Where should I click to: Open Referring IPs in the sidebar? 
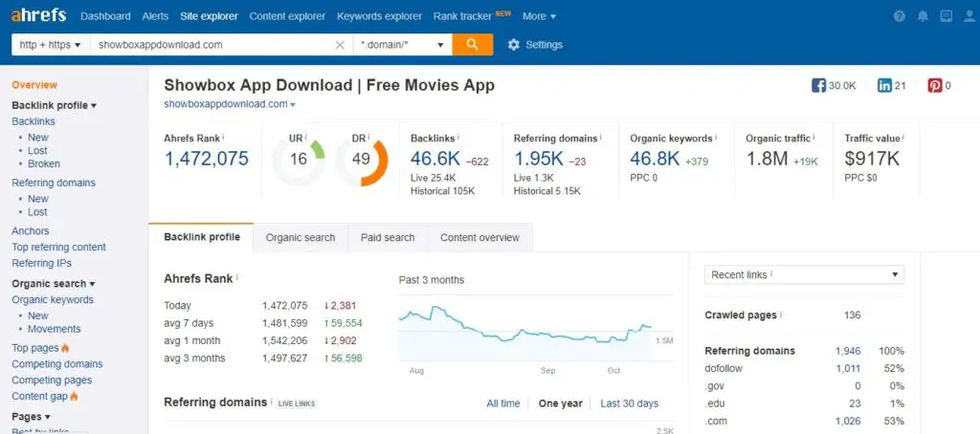tap(42, 263)
